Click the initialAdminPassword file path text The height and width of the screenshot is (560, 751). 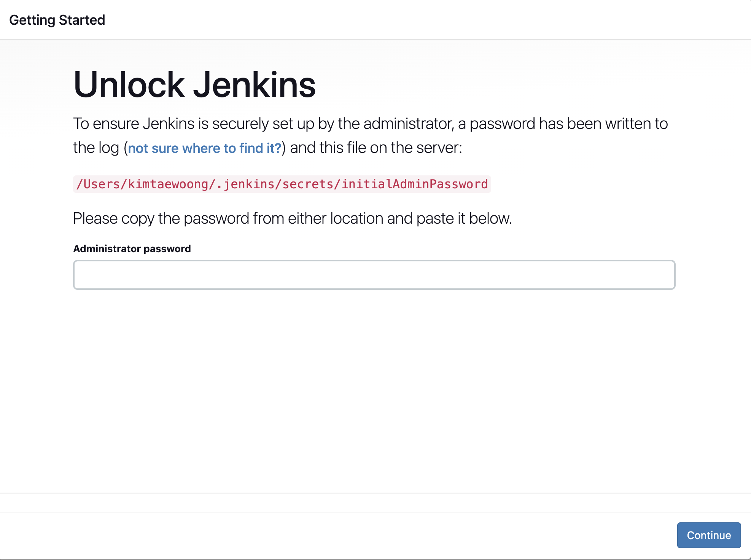pyautogui.click(x=414, y=184)
